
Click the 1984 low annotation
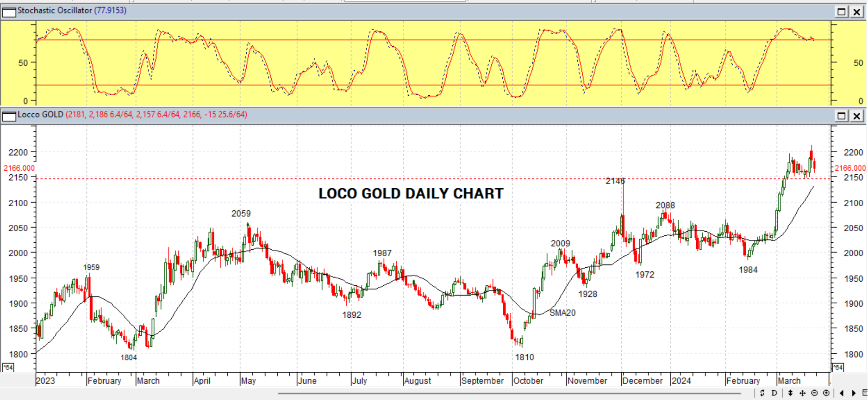coord(748,270)
